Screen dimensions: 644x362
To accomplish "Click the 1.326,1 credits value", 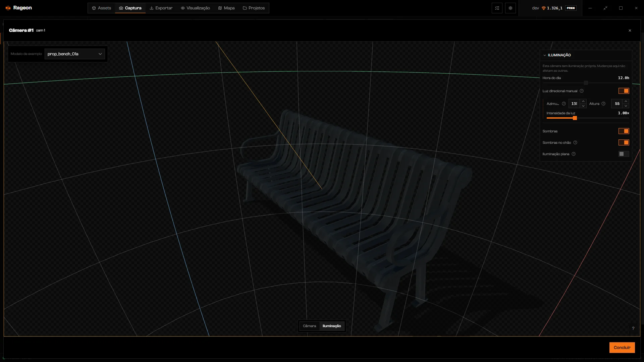I will [x=555, y=8].
